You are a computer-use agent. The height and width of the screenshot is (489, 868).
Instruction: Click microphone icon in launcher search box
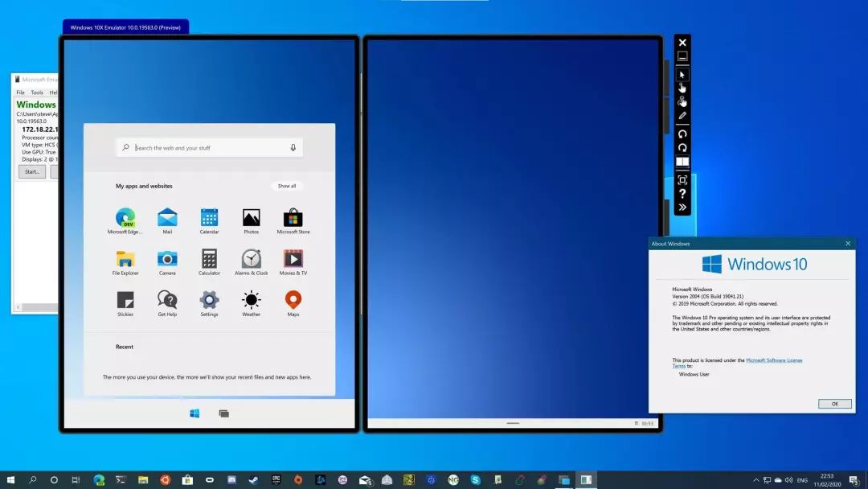[x=293, y=148]
